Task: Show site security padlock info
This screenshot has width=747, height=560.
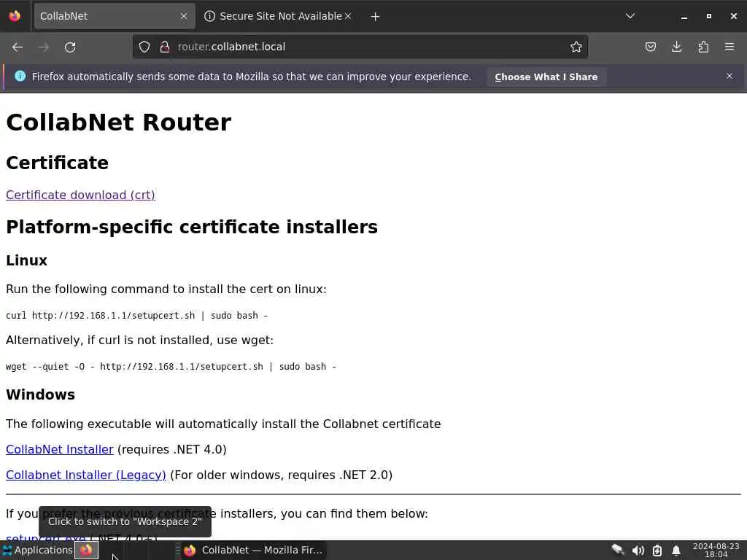Action: pos(165,47)
